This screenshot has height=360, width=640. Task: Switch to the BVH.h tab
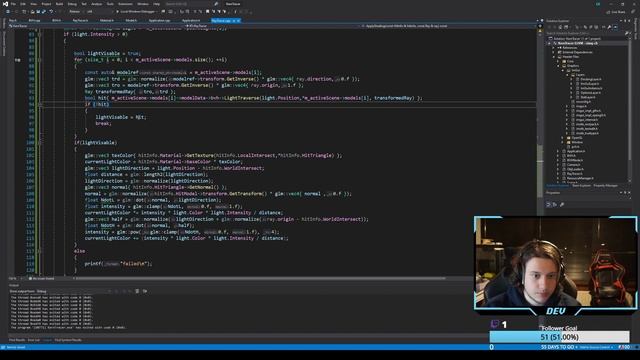tap(56, 20)
